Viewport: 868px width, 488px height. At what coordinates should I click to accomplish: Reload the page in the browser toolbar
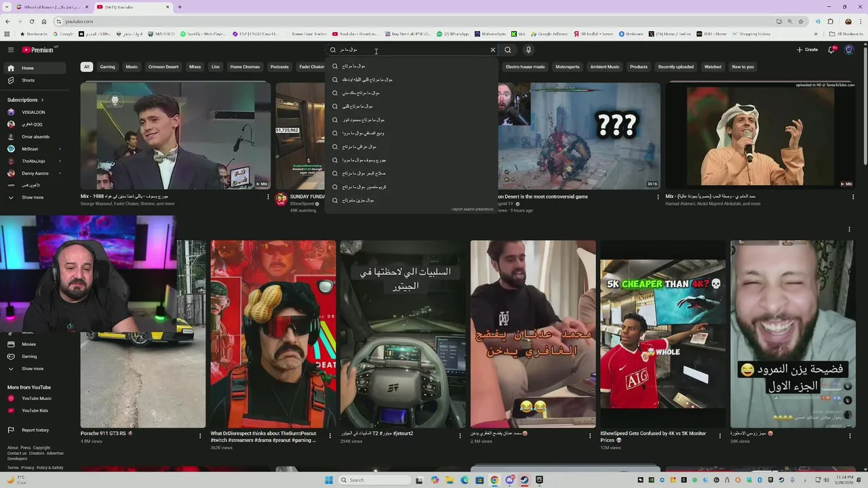[x=32, y=21]
